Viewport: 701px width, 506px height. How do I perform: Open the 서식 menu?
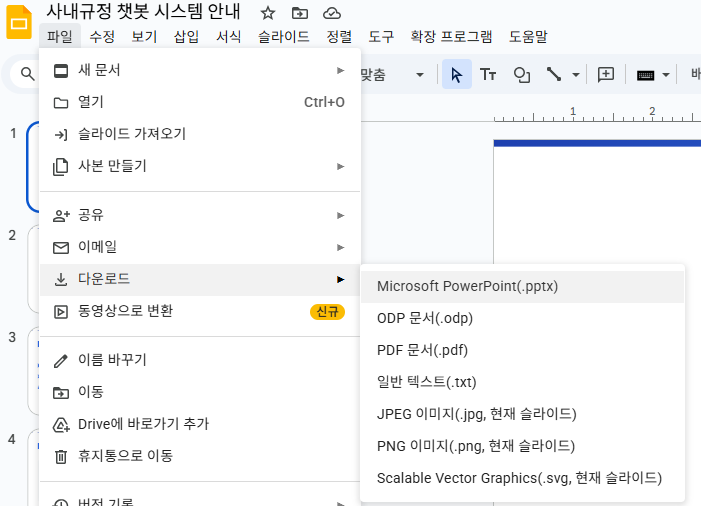(x=228, y=36)
